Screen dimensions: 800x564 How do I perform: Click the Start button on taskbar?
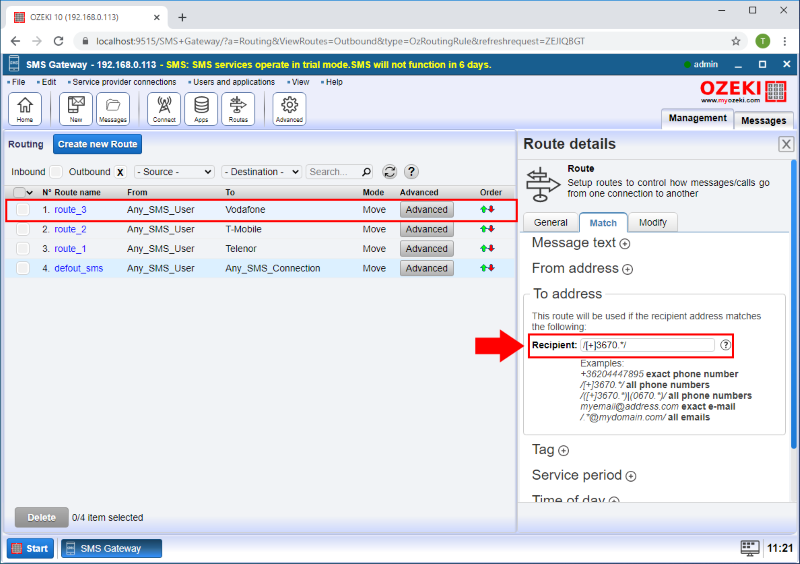coord(30,548)
